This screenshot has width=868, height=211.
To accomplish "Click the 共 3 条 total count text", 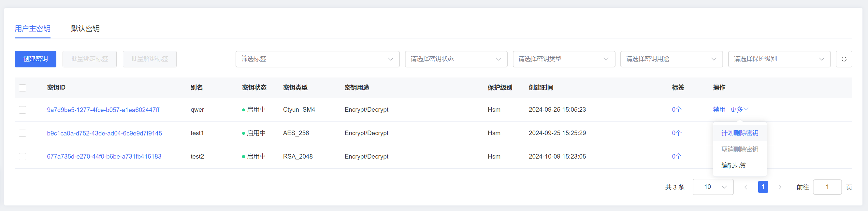I will [674, 187].
